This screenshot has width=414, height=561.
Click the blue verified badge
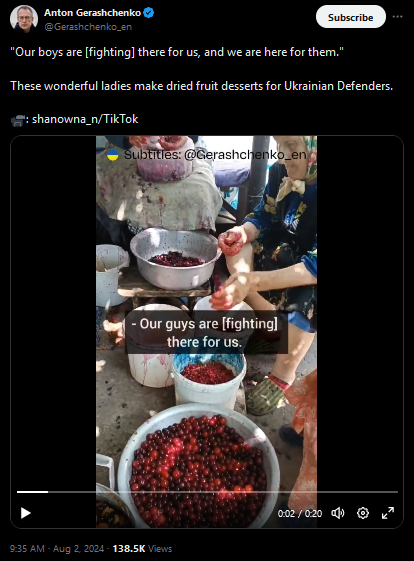click(x=149, y=13)
